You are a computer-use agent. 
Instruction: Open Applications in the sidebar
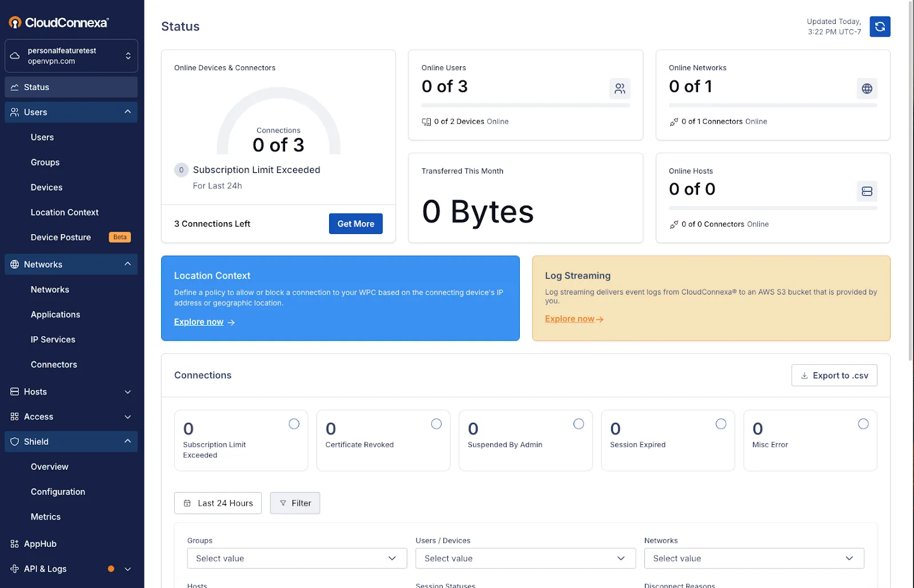55,315
